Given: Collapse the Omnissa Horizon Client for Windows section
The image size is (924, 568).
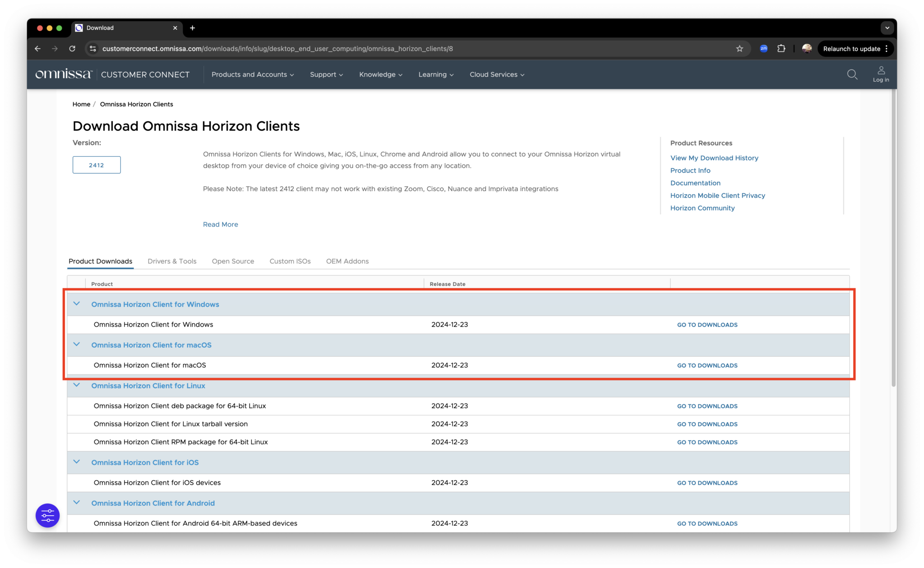Looking at the screenshot, I should (77, 304).
